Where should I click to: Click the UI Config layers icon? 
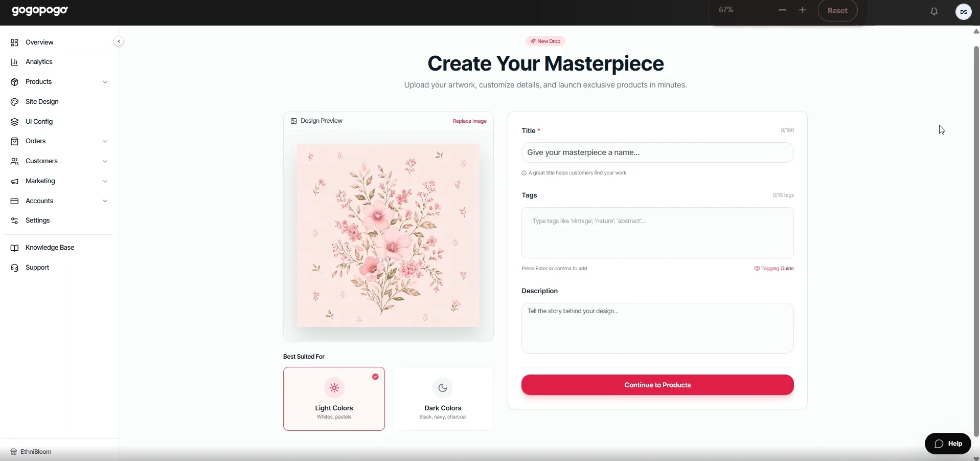pyautogui.click(x=14, y=122)
